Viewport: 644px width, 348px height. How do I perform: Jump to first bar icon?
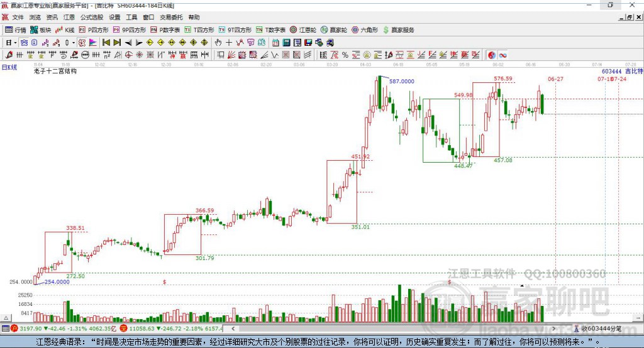click(106, 43)
